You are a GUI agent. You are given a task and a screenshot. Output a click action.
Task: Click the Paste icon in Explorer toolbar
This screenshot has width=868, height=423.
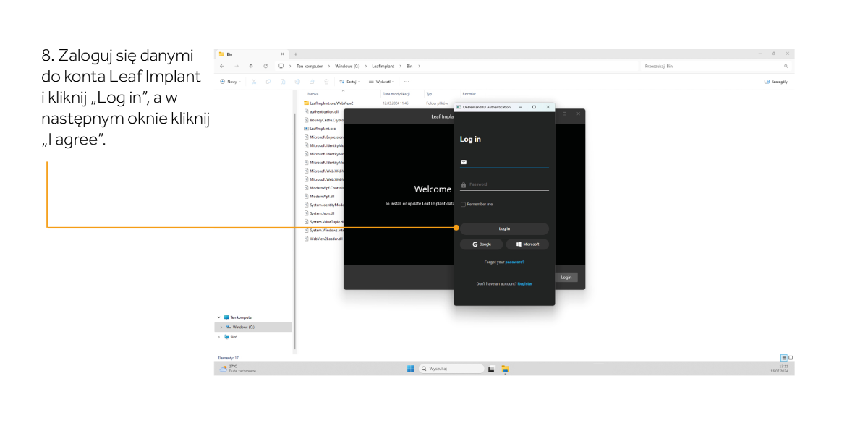[x=283, y=82]
